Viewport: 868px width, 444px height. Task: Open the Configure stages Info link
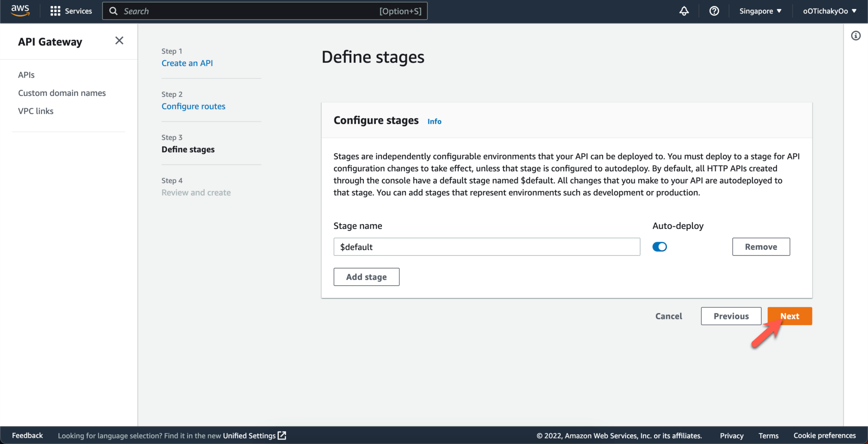(434, 121)
